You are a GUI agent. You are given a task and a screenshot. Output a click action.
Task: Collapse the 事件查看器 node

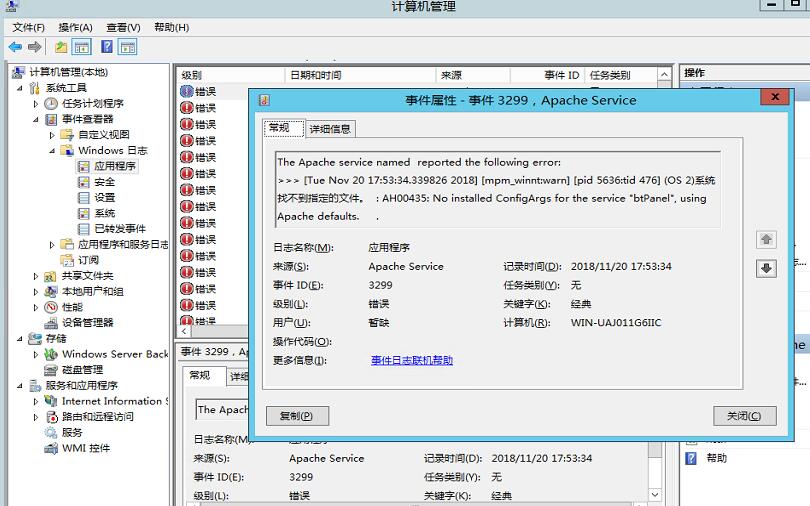pos(36,119)
